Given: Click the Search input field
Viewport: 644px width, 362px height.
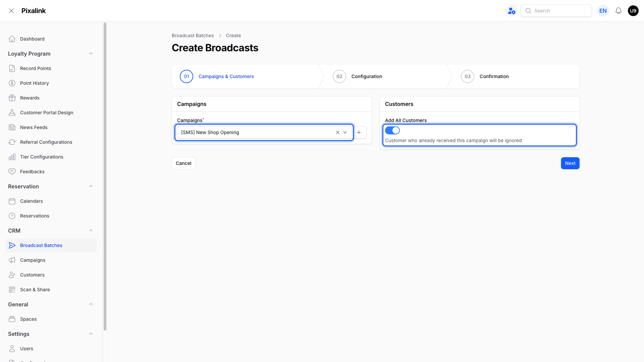Looking at the screenshot, I should tap(556, 11).
